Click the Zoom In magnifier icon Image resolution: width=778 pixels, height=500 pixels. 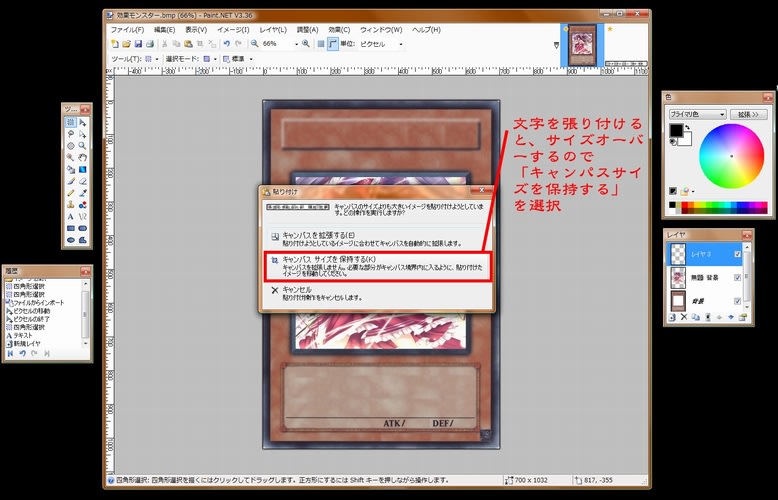[306, 44]
